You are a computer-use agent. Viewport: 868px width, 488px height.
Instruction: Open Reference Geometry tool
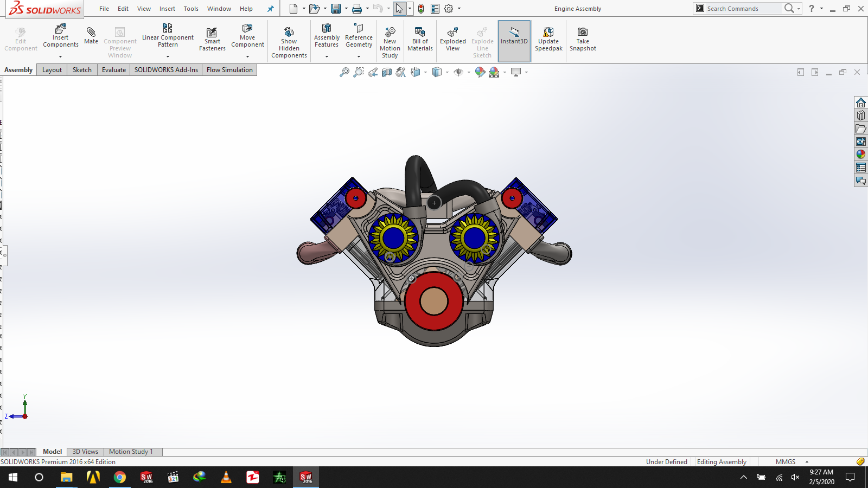tap(359, 36)
